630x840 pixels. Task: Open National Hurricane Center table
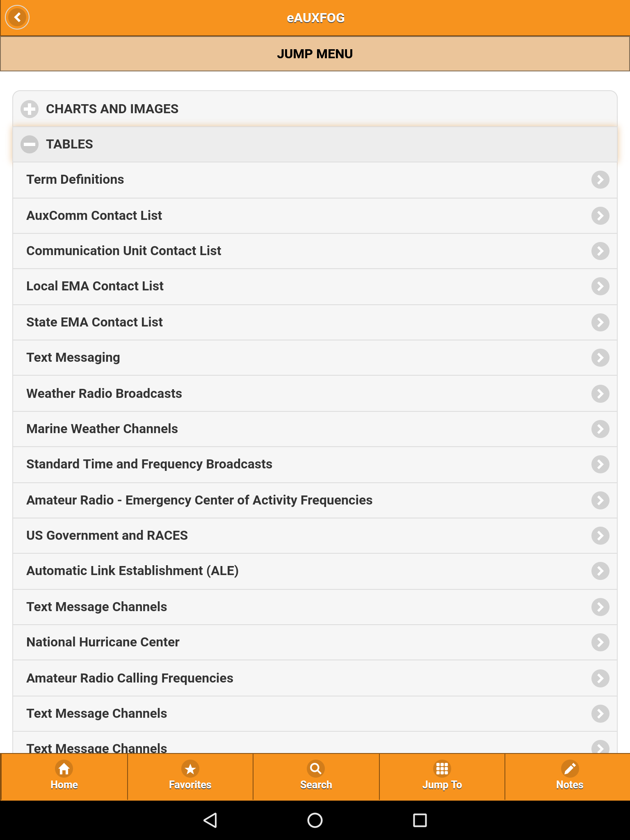point(315,642)
